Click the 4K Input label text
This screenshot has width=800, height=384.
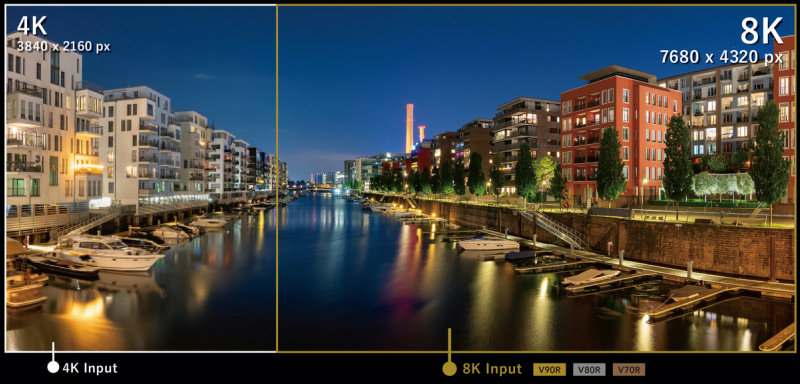(90, 368)
